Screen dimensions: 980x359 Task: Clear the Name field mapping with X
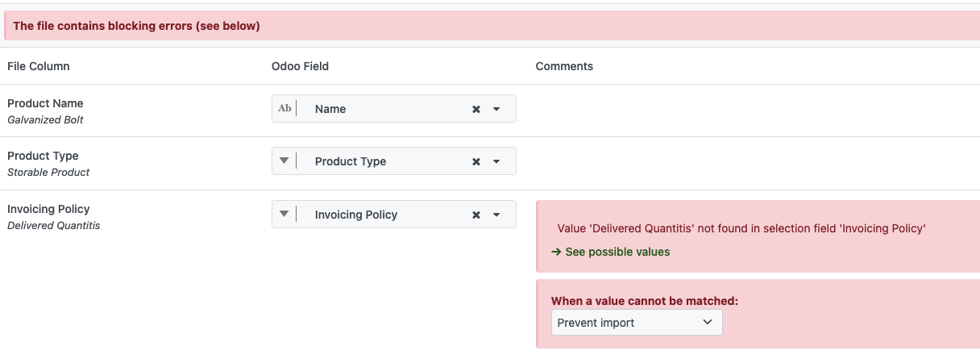[476, 109]
